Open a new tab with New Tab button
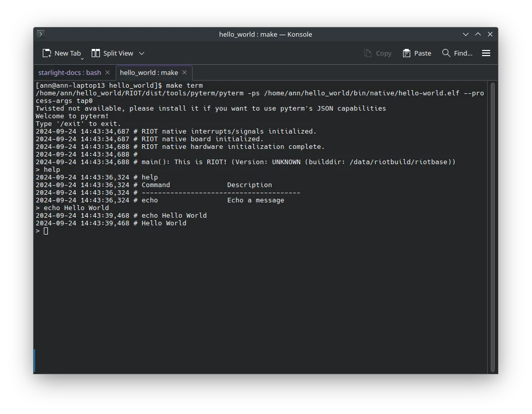The width and height of the screenshot is (532, 414). point(61,53)
